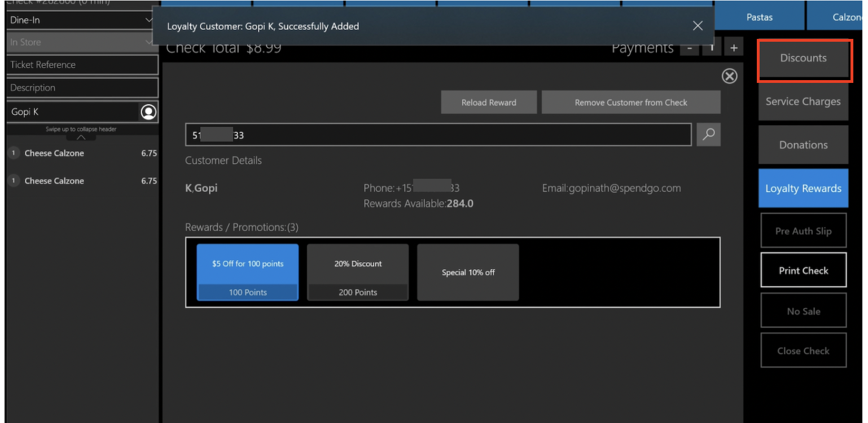The image size is (868, 423).
Task: Open Service Charges option
Action: coord(803,102)
